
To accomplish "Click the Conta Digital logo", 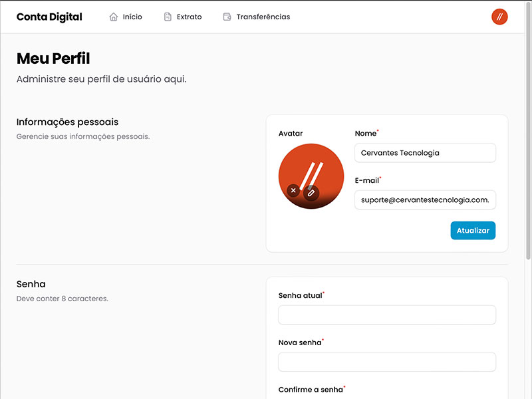I will [49, 17].
